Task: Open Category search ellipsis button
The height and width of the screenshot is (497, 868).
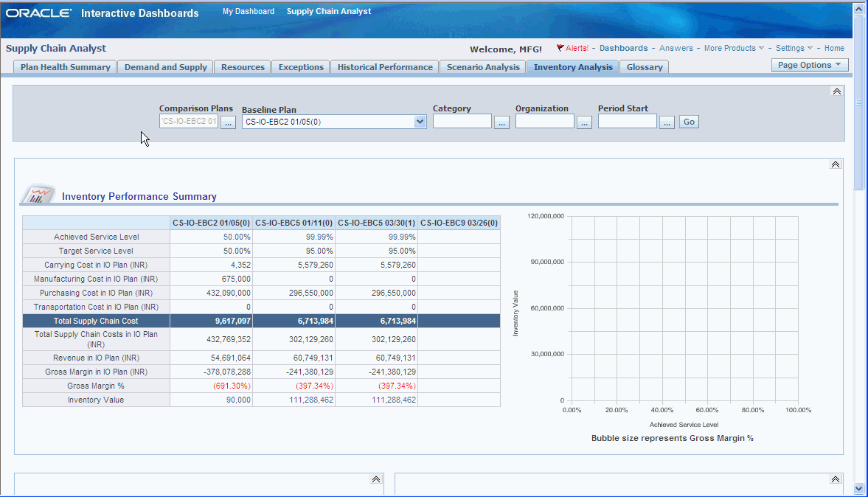Action: pyautogui.click(x=501, y=122)
